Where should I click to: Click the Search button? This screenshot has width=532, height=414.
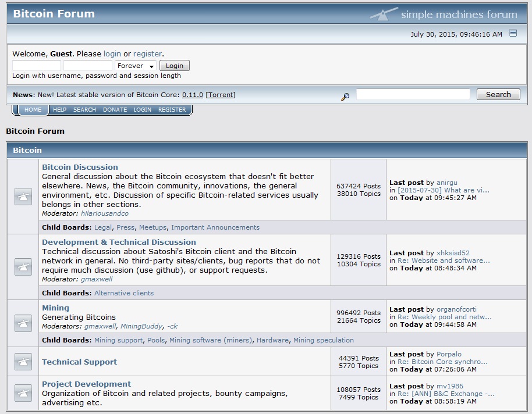[x=498, y=94]
